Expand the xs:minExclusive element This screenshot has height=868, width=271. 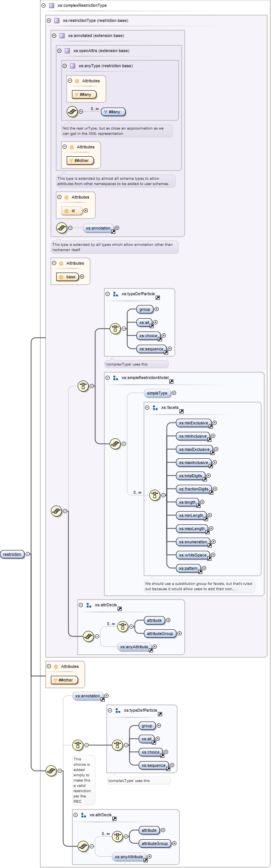click(x=214, y=423)
